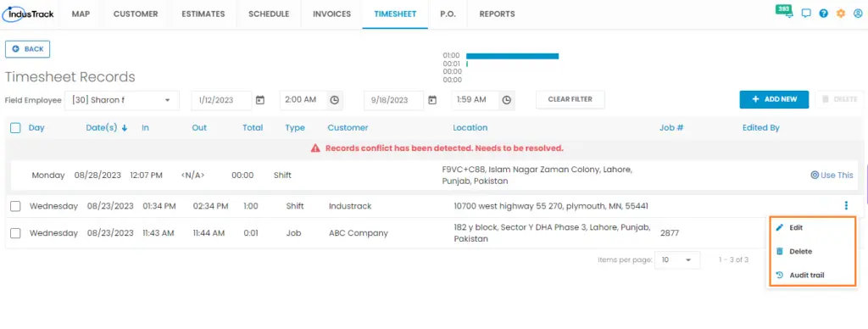868x329 pixels.
Task: Choose Edit from the row menu
Action: point(811,227)
